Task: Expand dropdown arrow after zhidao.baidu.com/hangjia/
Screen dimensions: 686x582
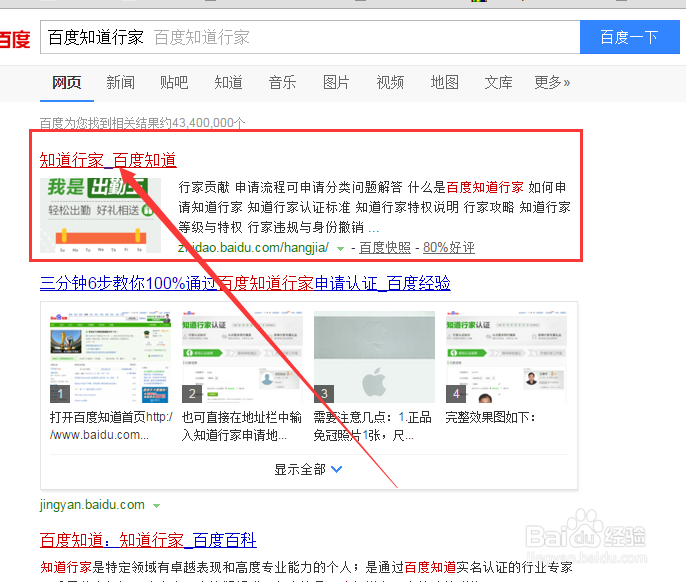Action: (340, 249)
